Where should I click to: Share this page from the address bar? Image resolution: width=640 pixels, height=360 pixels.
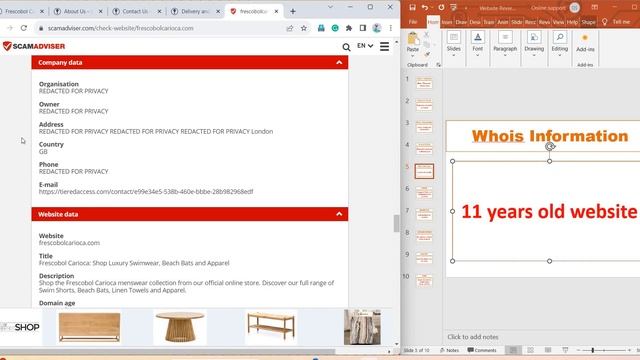point(290,28)
